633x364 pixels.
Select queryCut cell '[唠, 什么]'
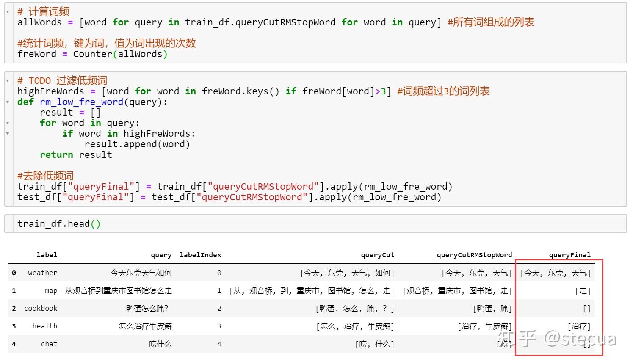tap(375, 344)
